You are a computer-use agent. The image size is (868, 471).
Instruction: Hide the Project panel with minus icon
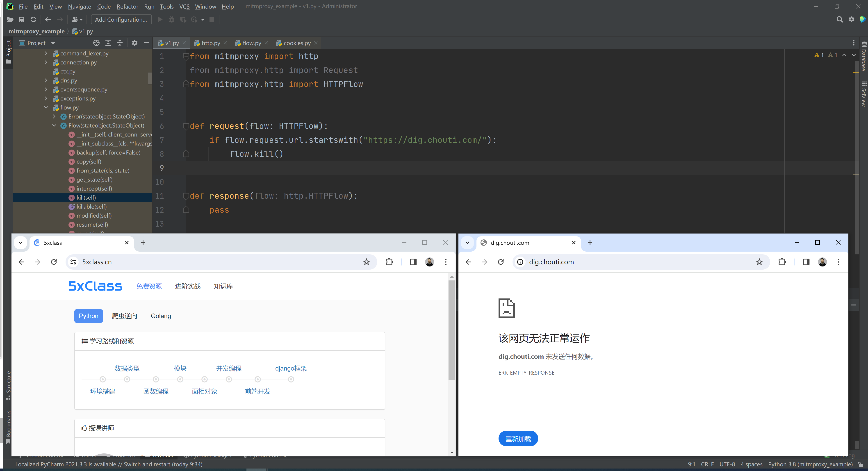click(x=146, y=43)
